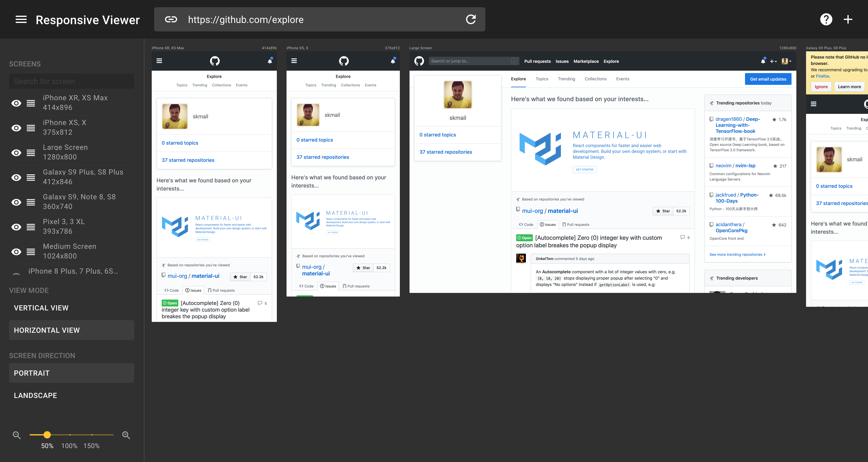Select LANDSCAPE screen direction
Viewport: 868px width, 462px height.
click(x=35, y=395)
